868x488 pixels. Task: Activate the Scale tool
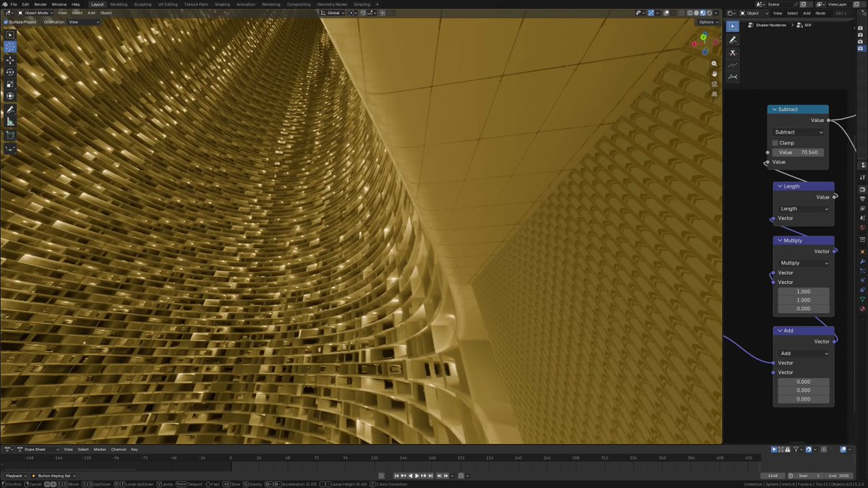(10, 84)
